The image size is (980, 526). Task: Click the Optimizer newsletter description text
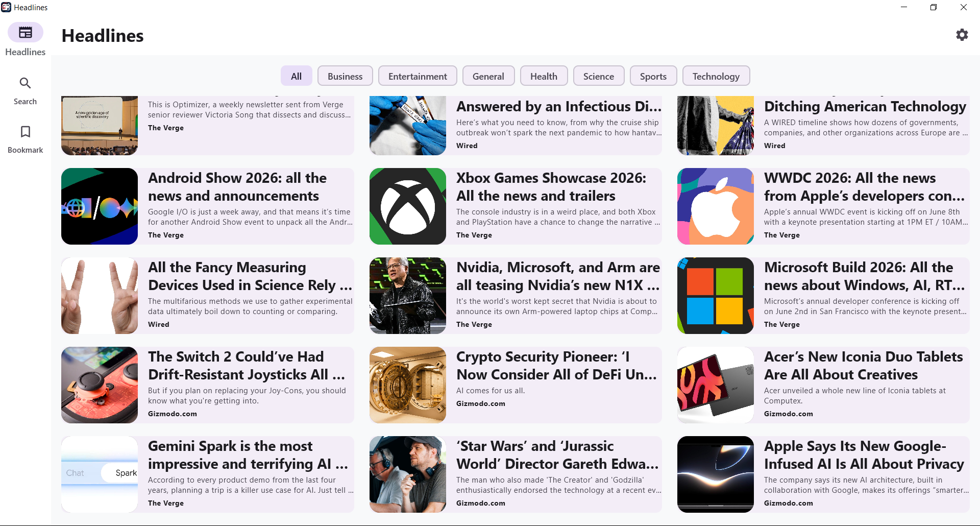(x=249, y=110)
